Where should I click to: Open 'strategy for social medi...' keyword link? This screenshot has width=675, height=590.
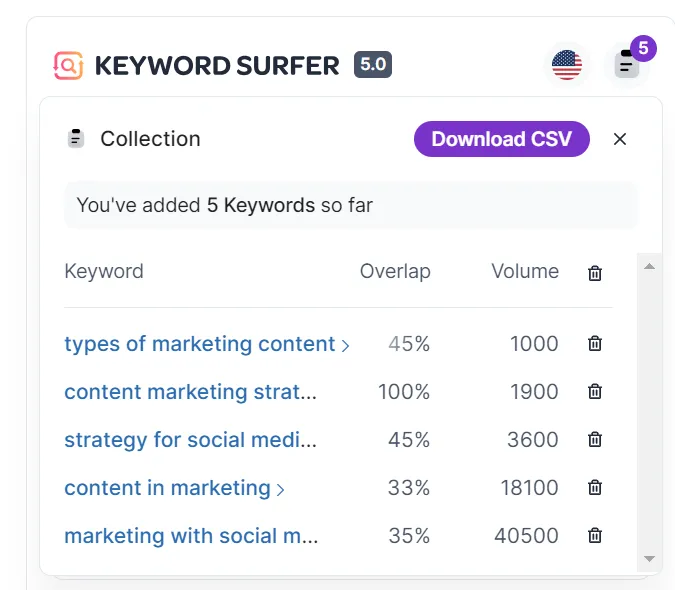[x=190, y=440]
